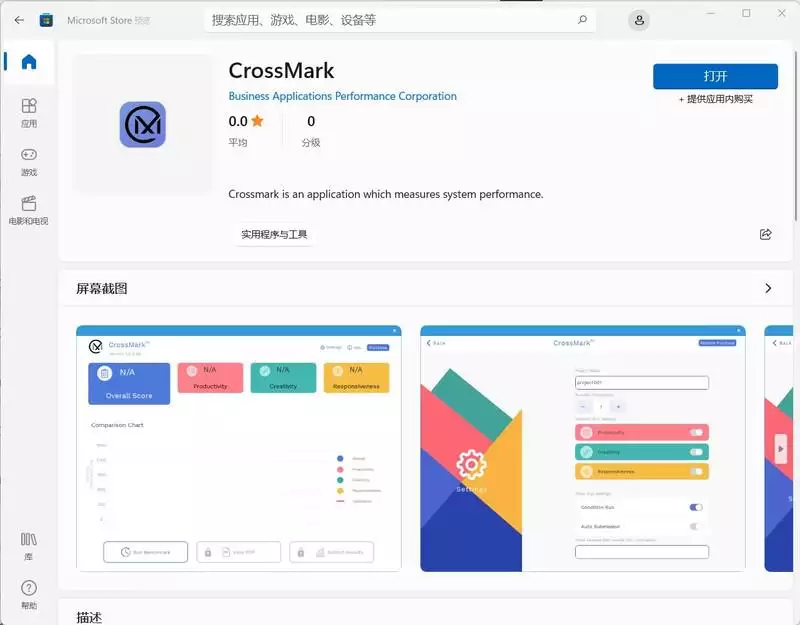Go back using the back arrow
The width and height of the screenshot is (800, 625).
pos(19,20)
